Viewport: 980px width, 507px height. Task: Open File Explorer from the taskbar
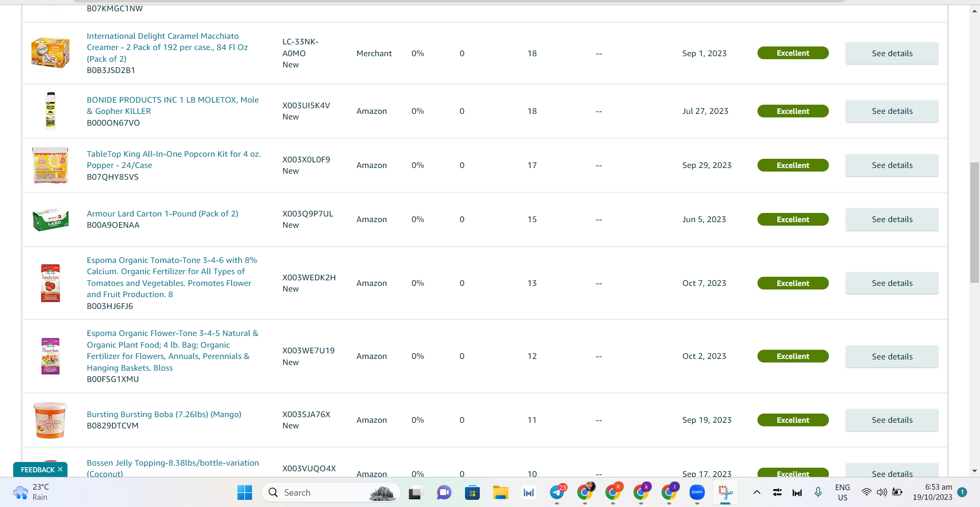[x=501, y=492]
